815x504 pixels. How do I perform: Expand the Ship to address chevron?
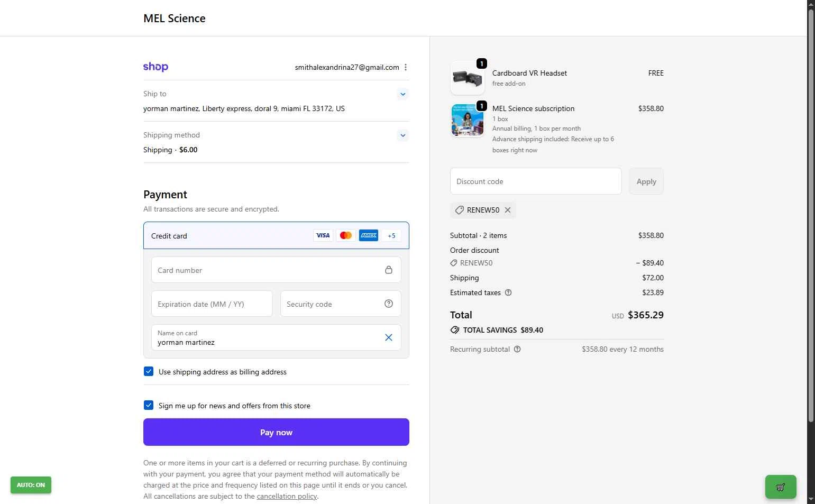click(403, 94)
